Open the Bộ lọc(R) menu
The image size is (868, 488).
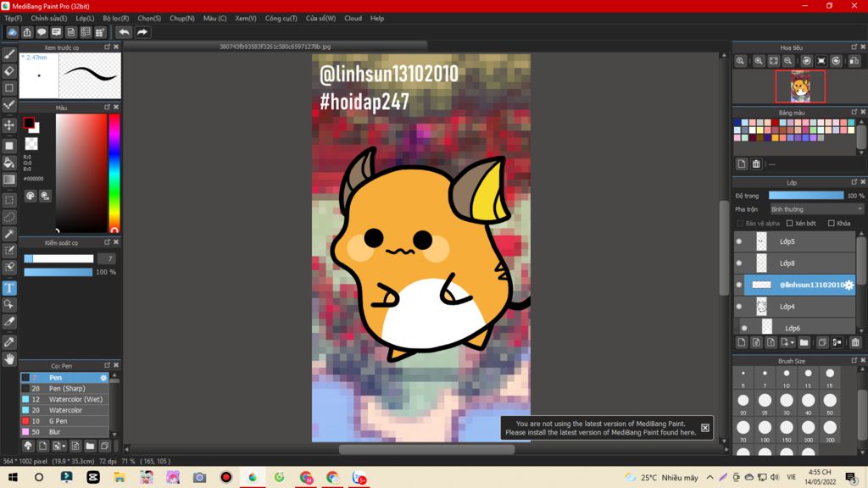click(x=115, y=19)
